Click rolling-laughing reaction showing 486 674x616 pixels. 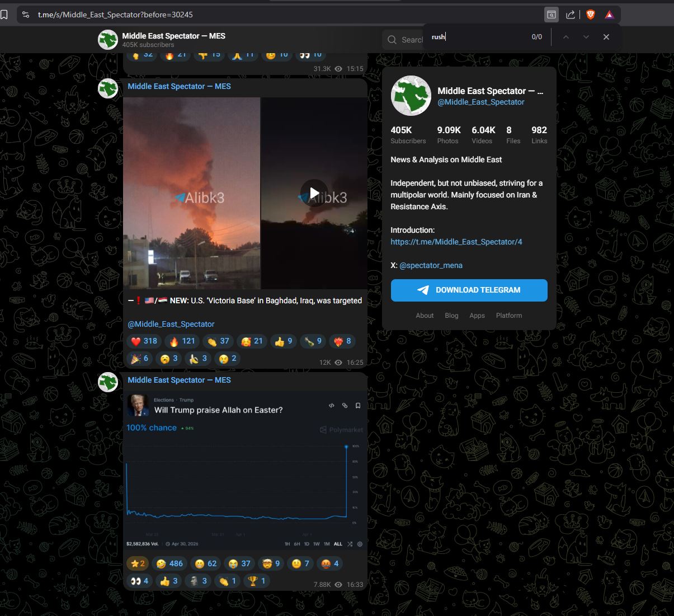click(x=170, y=563)
